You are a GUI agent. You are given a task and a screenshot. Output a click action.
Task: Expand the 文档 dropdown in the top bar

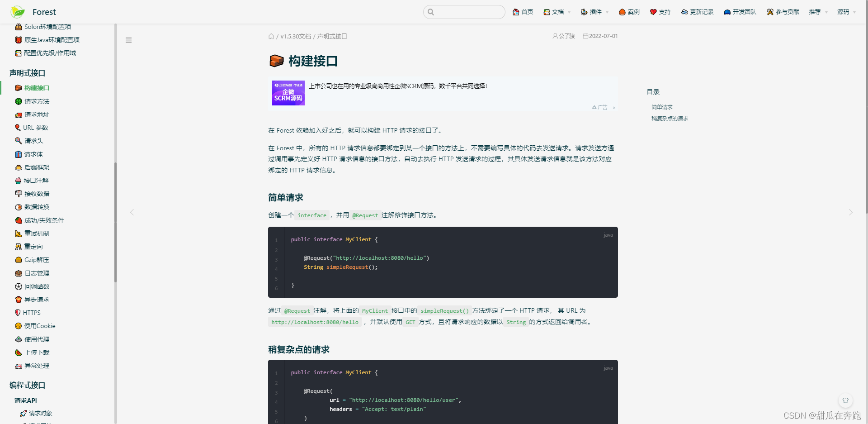(x=556, y=12)
